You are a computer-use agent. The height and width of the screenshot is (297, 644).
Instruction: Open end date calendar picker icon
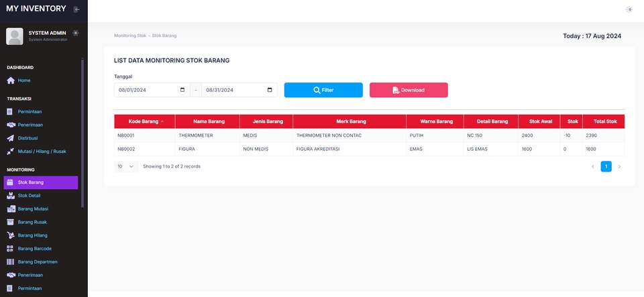coord(270,90)
